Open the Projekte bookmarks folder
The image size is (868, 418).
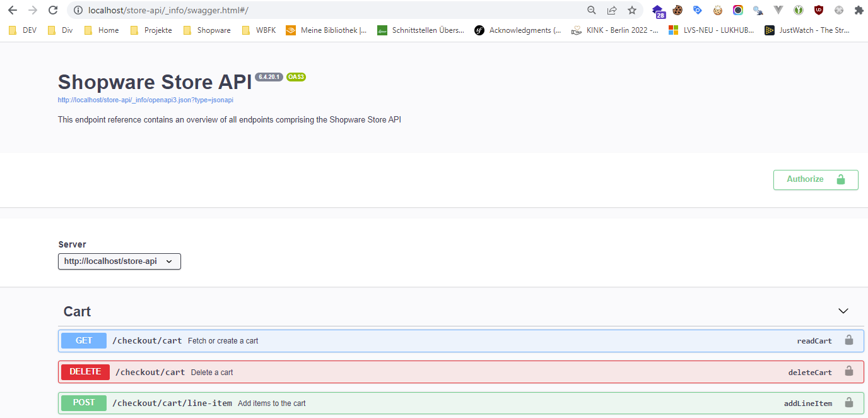point(151,30)
